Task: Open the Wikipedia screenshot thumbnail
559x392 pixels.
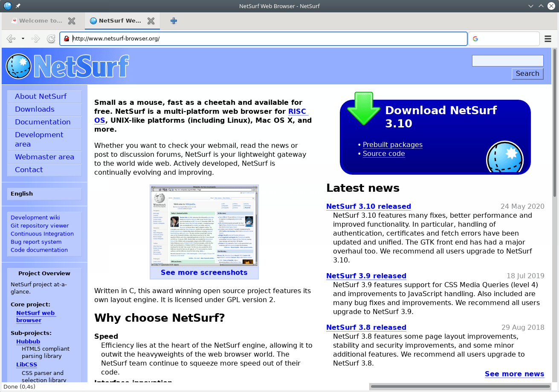Action: click(204, 225)
